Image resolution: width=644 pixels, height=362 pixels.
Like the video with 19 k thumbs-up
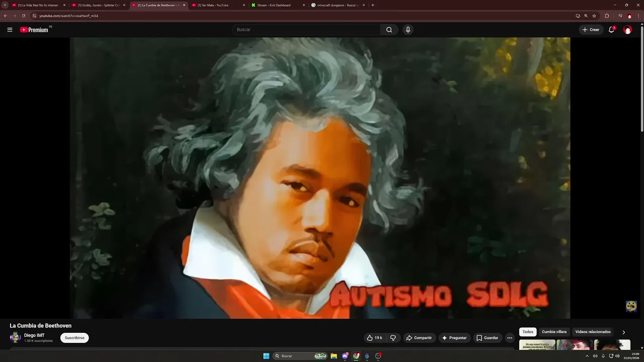[x=374, y=338]
